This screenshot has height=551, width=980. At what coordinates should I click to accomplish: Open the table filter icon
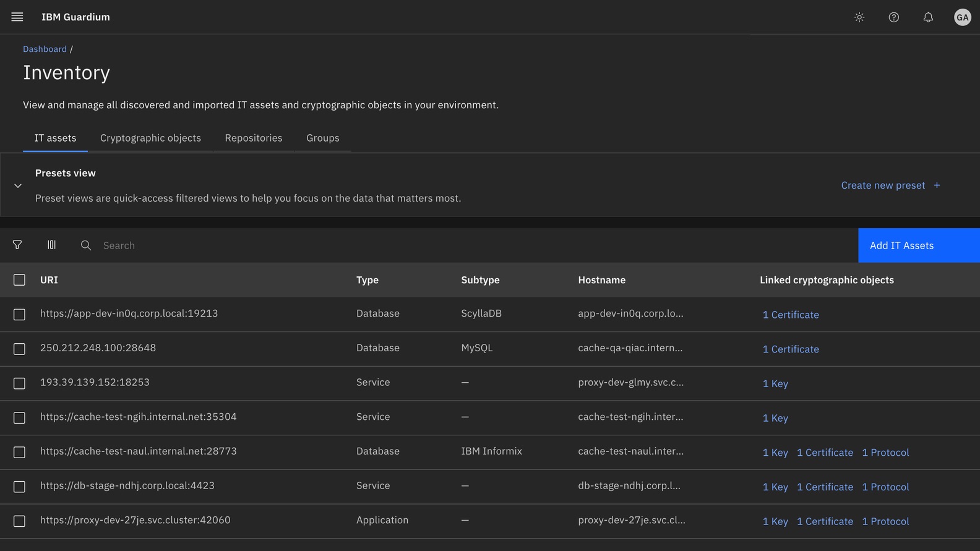[17, 246]
